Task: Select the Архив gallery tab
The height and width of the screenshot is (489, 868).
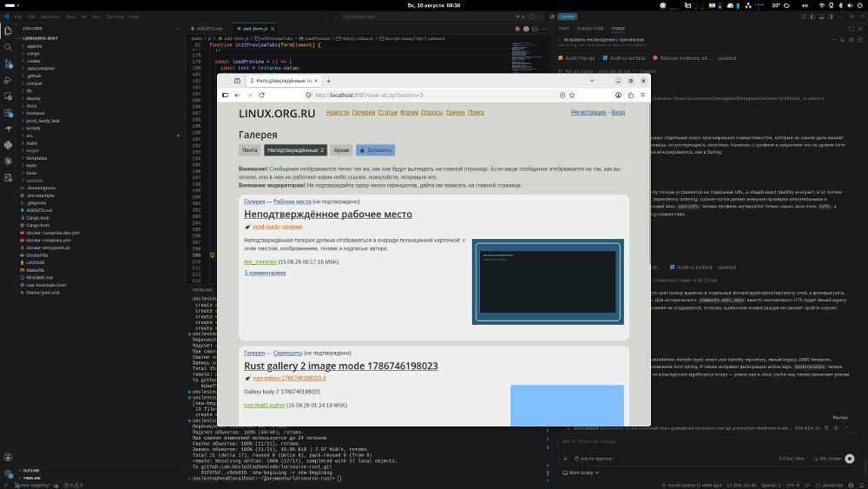Action: click(x=341, y=150)
